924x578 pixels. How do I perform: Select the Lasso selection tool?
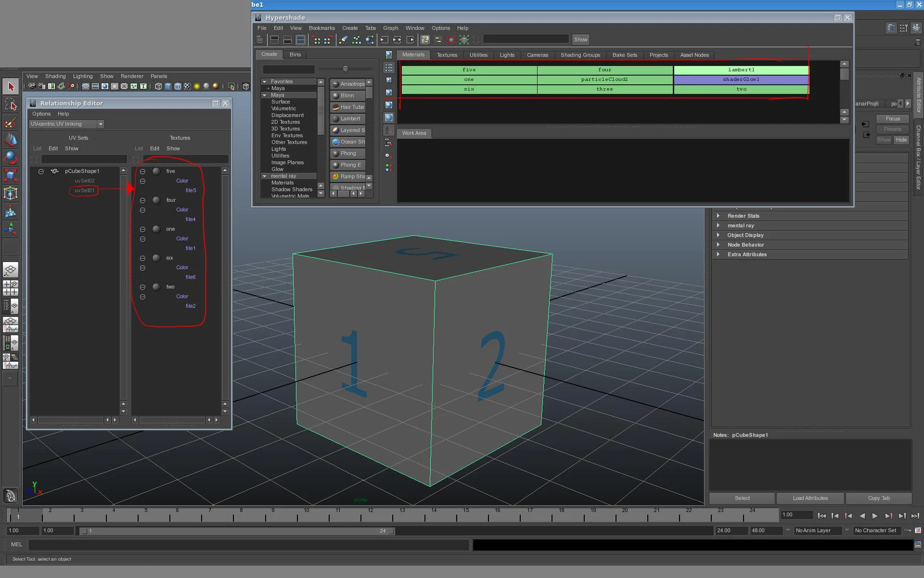click(x=11, y=105)
